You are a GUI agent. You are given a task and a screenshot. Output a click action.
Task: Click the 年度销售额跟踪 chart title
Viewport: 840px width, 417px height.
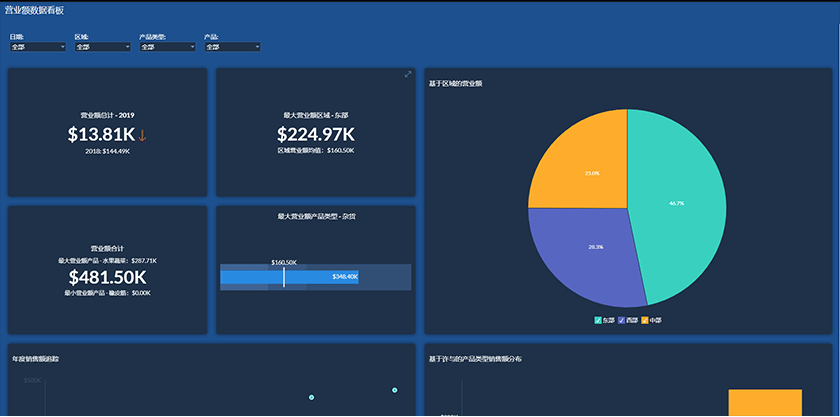[x=36, y=359]
